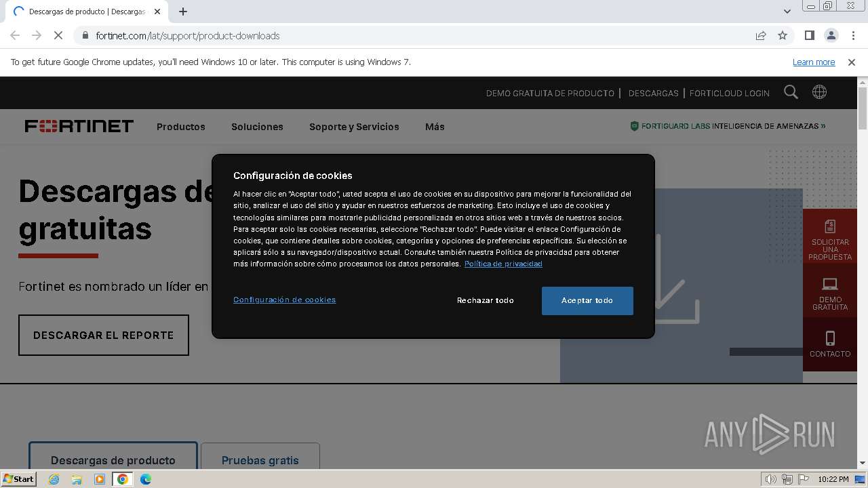The height and width of the screenshot is (488, 868).
Task: Click the share page icon in address bar
Action: [x=761, y=35]
